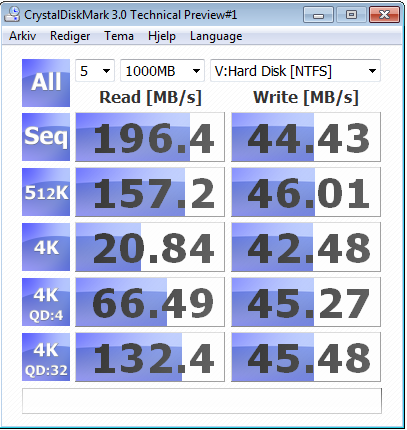Viewport: 407px width, 430px height.
Task: Run all benchmarks with All button
Action: [46, 83]
